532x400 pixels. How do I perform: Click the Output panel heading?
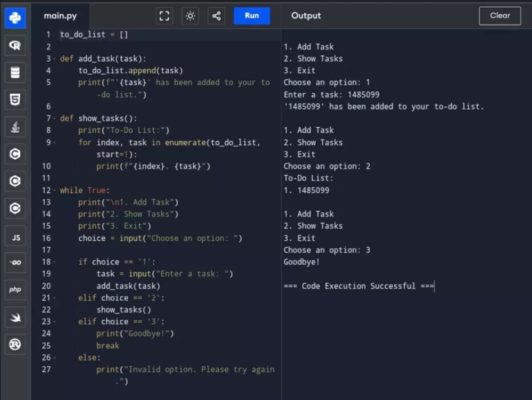(306, 15)
